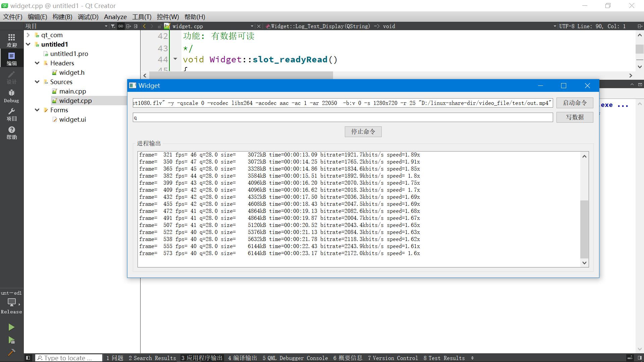Screen dimensions: 644x362
Task: Toggle the project tree filter icon
Action: click(x=113, y=26)
